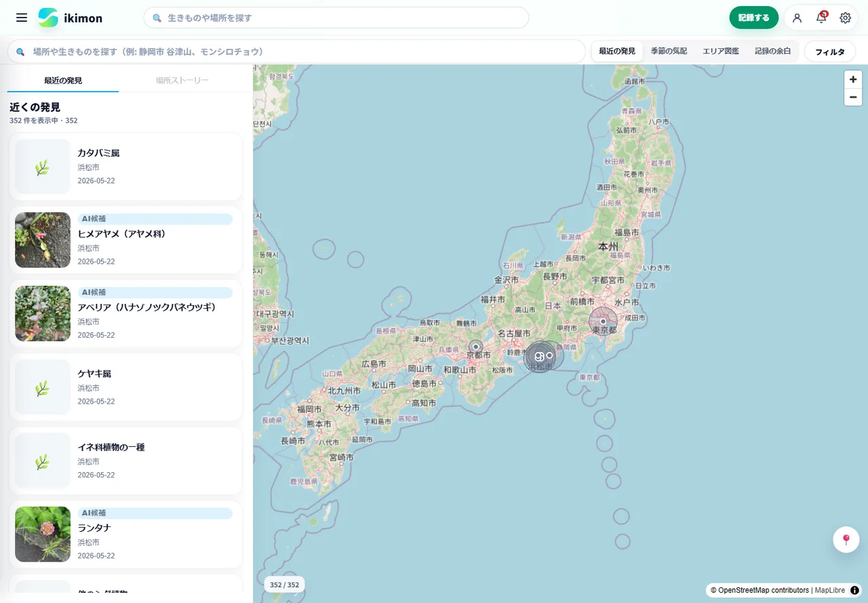This screenshot has width=868, height=603.
Task: Select the 最近の発見 toolbar tab
Action: point(617,52)
